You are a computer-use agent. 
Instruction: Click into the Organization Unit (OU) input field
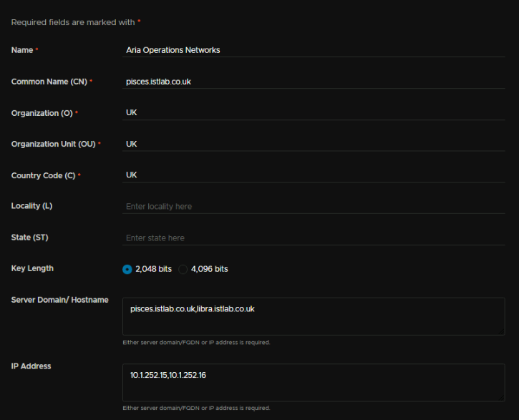[314, 145]
